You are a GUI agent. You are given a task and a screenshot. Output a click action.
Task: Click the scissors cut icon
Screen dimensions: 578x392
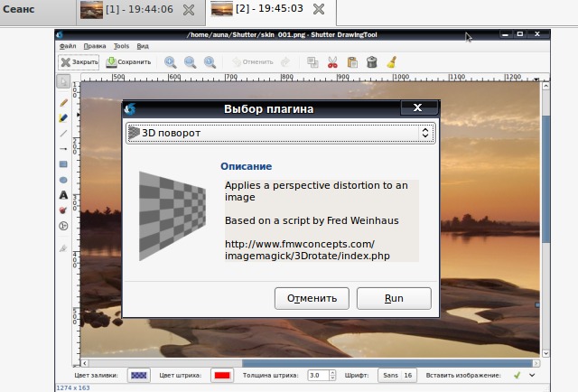coord(332,62)
